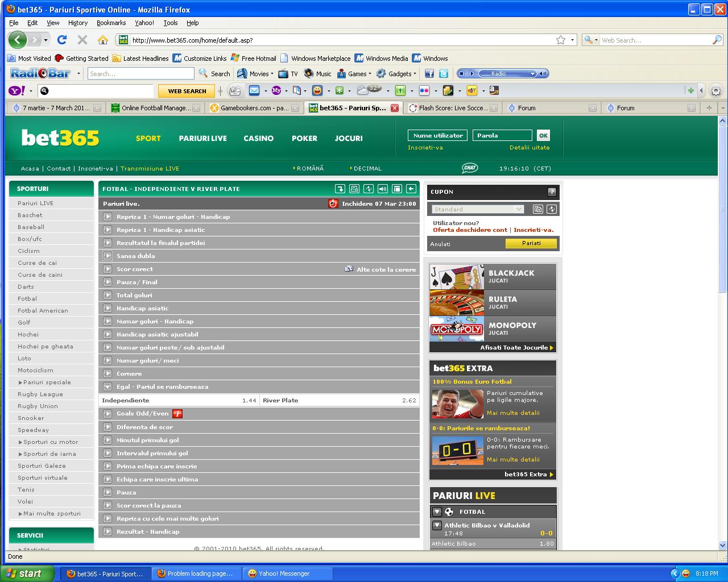This screenshot has height=582, width=728.
Task: Click the red info icon next to Goals Odd/Even
Action: tap(177, 414)
